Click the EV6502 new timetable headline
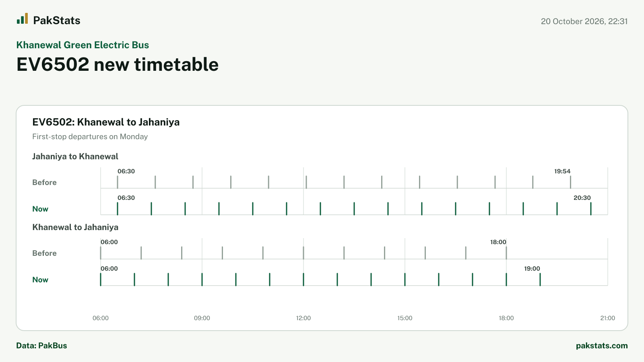Image resolution: width=644 pixels, height=362 pixels. coord(118,64)
